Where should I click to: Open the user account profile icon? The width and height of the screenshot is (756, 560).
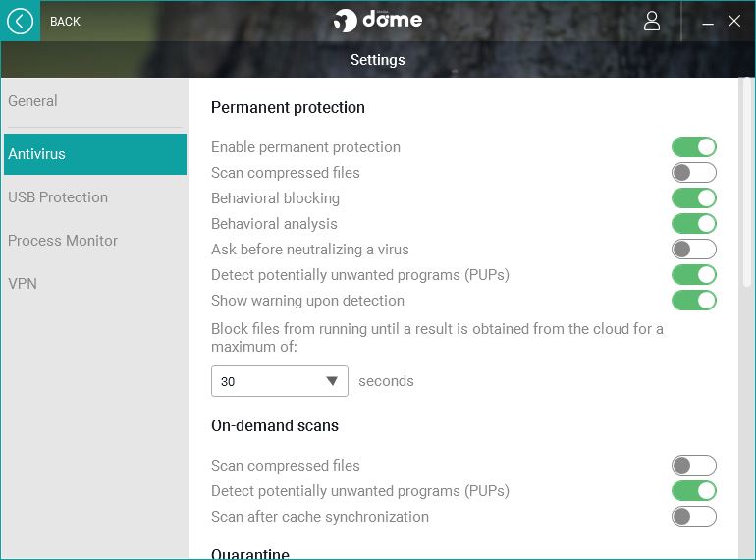click(x=652, y=22)
